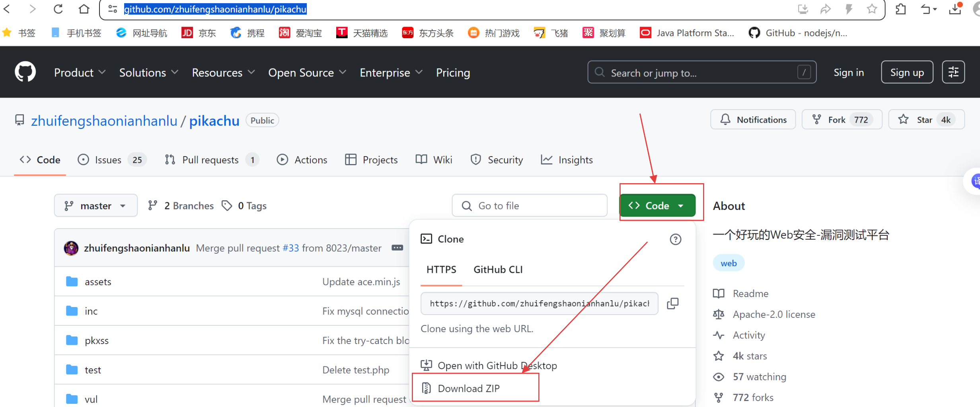This screenshot has width=980, height=407.
Task: Open the zhuifengshaonianhanlu owner link
Action: 104,120
